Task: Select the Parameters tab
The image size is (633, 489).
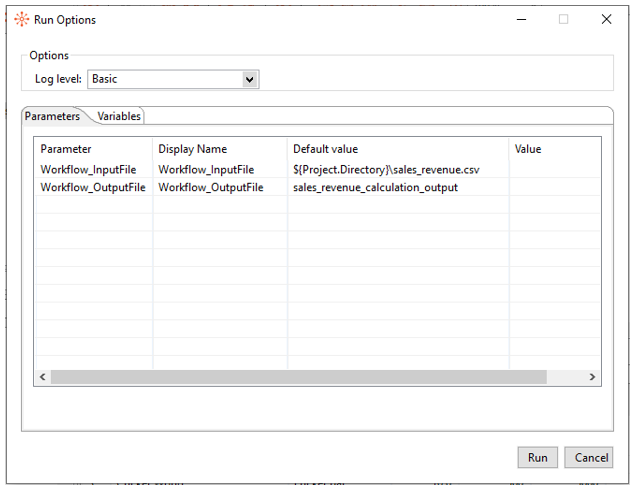Action: [x=52, y=116]
